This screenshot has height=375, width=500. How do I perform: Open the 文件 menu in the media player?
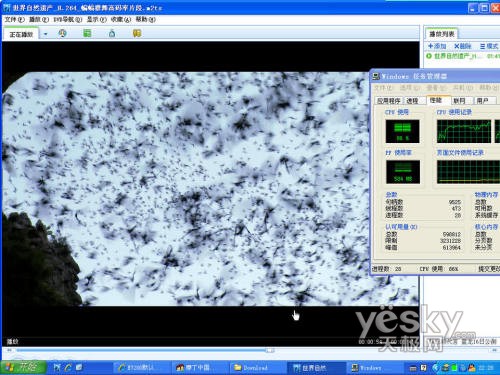click(14, 20)
